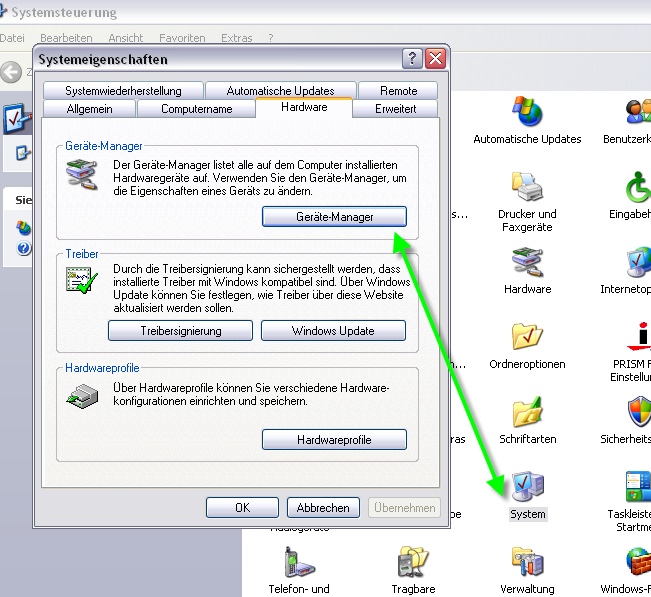
Task: Open the Taskleiste und Startmenü icon
Action: 639,487
